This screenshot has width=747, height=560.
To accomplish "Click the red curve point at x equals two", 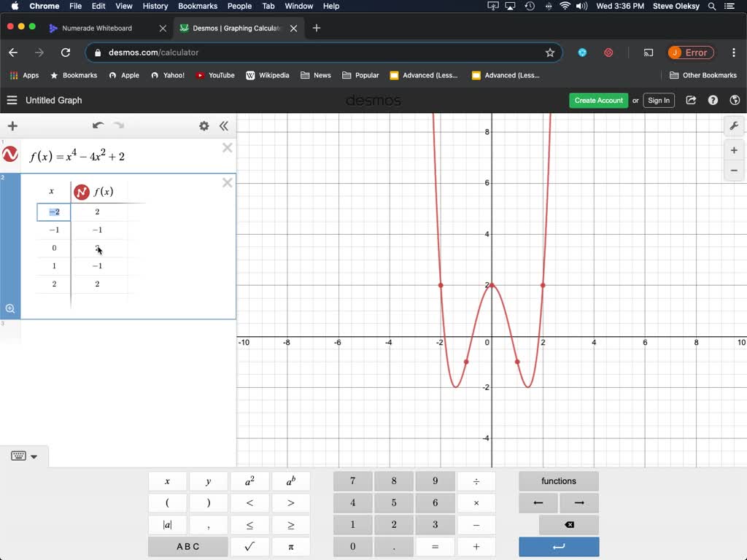I will 542,286.
